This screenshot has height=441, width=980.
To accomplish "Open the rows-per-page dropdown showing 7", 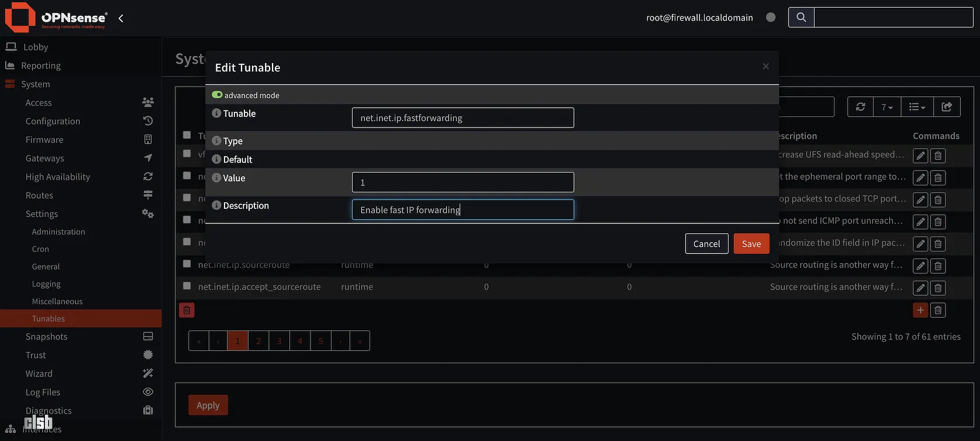I will tap(887, 107).
